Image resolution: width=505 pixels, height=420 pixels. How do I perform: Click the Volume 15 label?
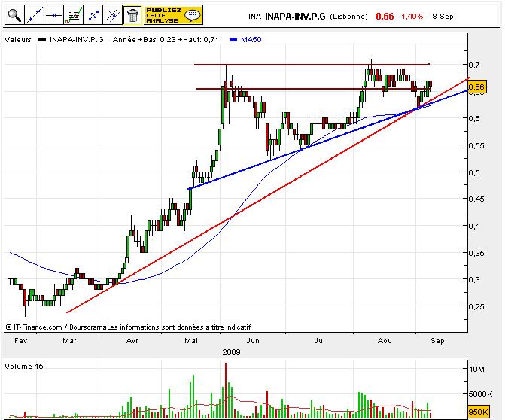(x=24, y=367)
